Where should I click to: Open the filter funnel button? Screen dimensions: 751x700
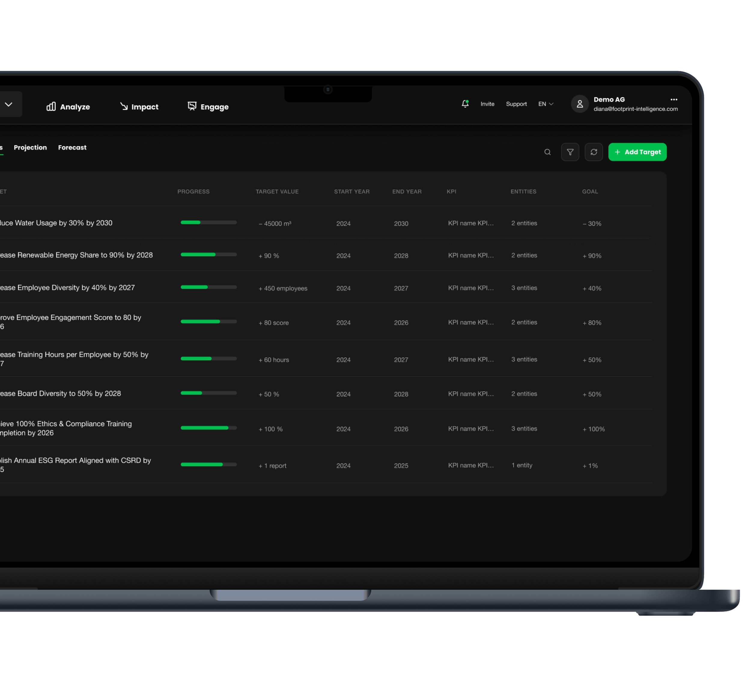(570, 152)
